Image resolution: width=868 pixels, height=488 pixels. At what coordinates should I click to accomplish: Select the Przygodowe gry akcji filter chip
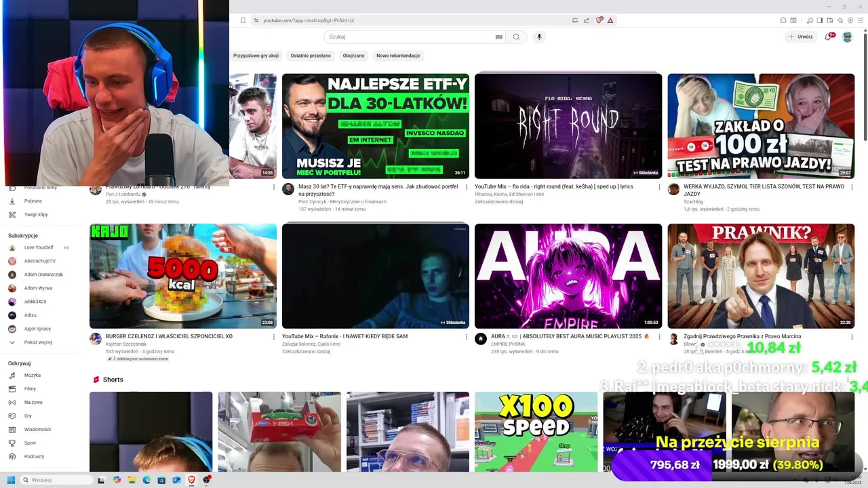pyautogui.click(x=256, y=56)
